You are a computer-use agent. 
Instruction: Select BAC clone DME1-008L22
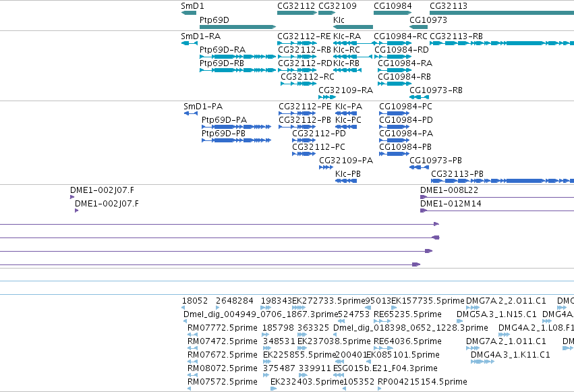[x=497, y=197]
